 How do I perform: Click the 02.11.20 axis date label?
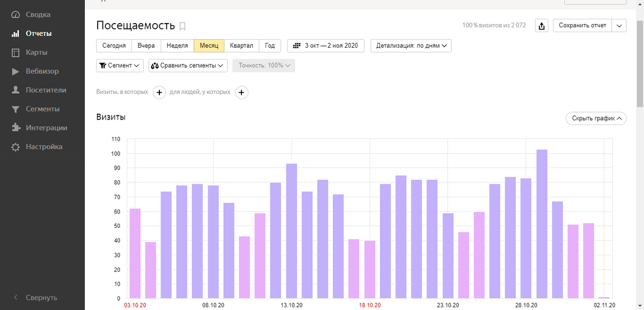pyautogui.click(x=604, y=305)
